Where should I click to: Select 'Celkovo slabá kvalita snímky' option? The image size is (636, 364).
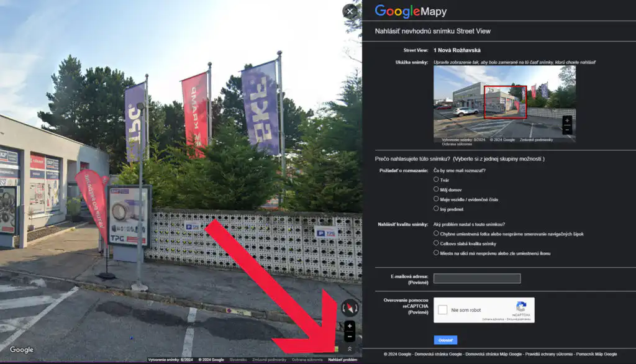pyautogui.click(x=437, y=243)
